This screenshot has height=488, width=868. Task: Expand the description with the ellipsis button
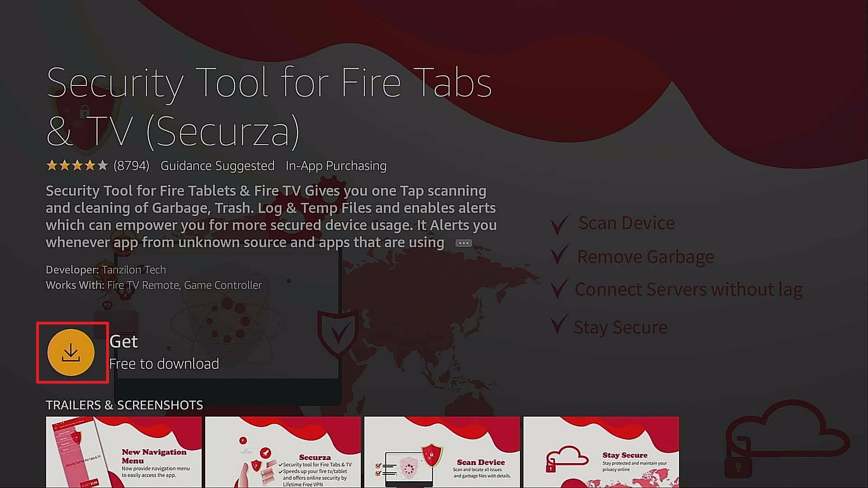coord(463,243)
